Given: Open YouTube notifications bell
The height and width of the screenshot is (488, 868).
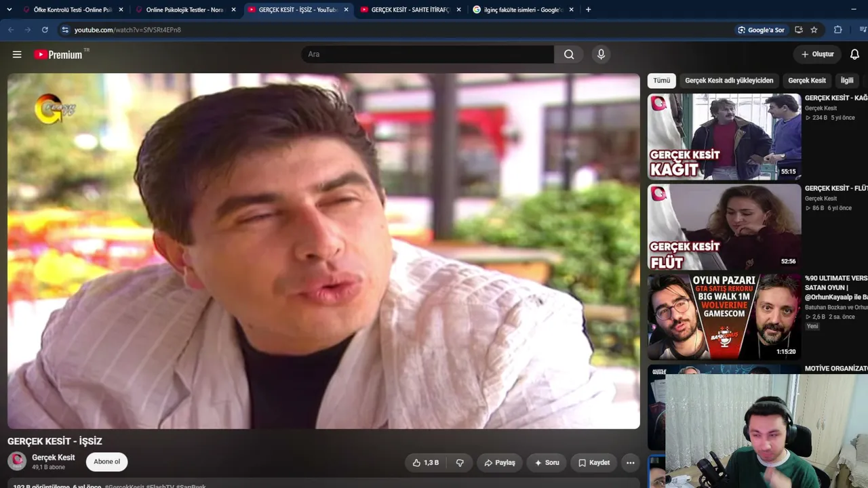Looking at the screenshot, I should coord(854,54).
